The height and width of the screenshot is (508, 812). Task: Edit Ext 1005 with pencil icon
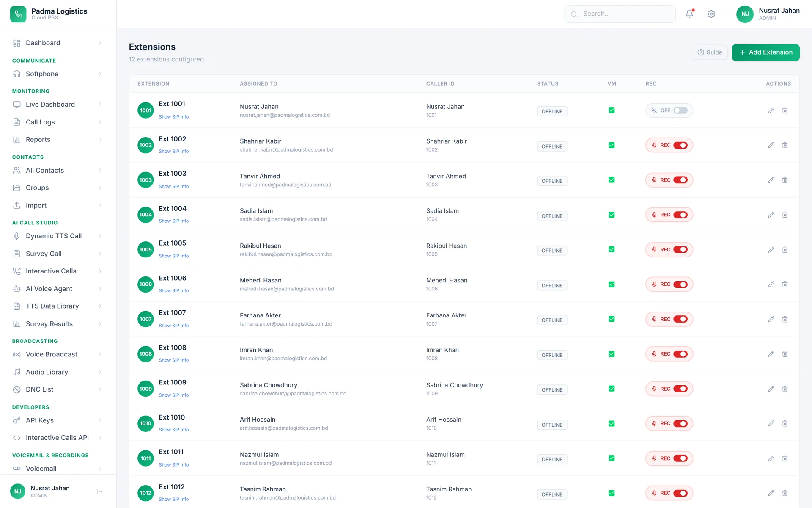pyautogui.click(x=771, y=250)
